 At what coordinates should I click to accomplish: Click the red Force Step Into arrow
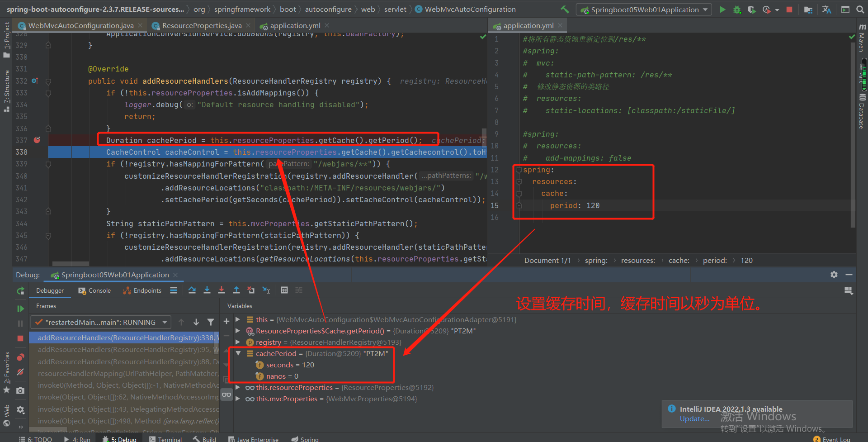click(x=222, y=290)
